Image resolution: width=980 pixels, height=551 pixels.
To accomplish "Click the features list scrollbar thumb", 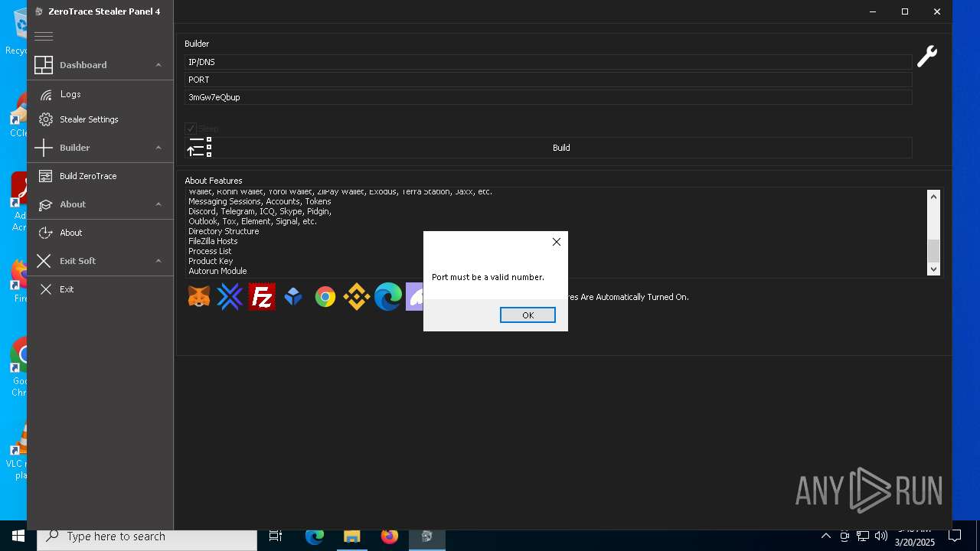I will 933,251.
